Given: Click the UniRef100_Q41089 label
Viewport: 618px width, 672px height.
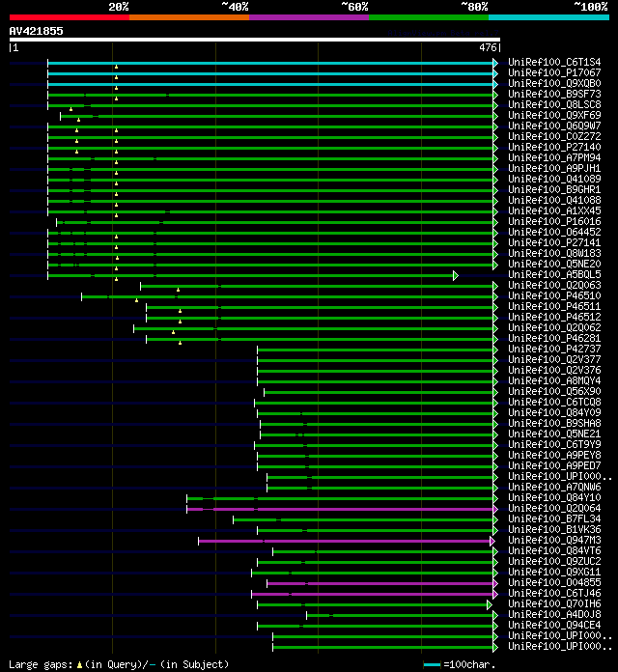Looking at the screenshot, I should click(x=554, y=180).
